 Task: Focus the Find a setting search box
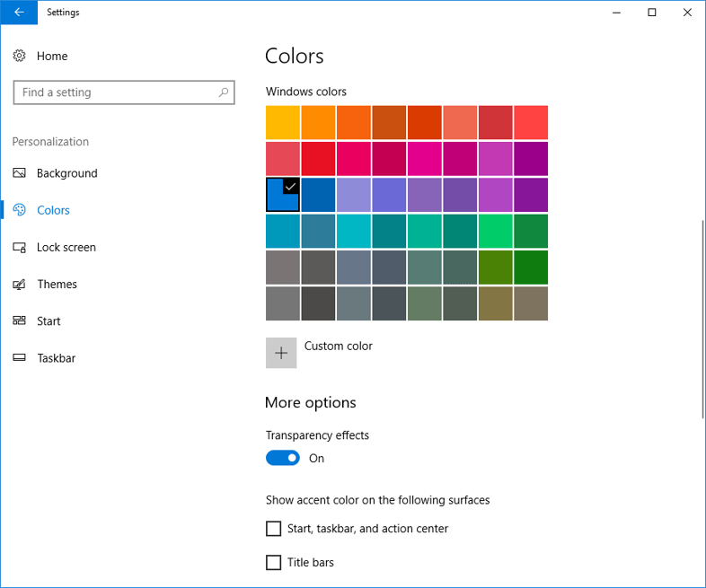tap(124, 92)
